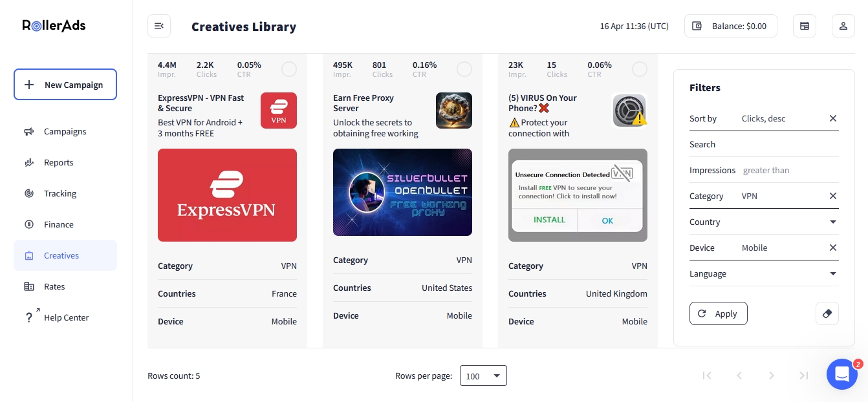Click the Rates table icon
This screenshot has height=402, width=868.
tap(28, 287)
